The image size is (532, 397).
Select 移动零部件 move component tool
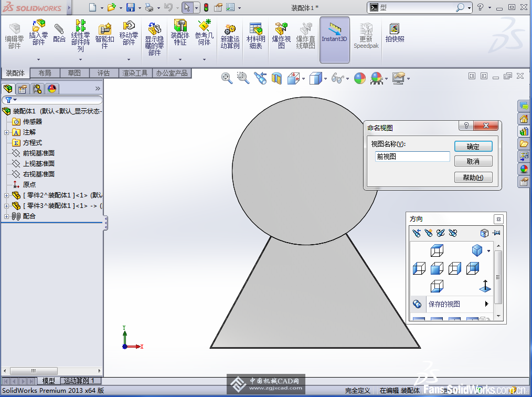[x=129, y=33]
